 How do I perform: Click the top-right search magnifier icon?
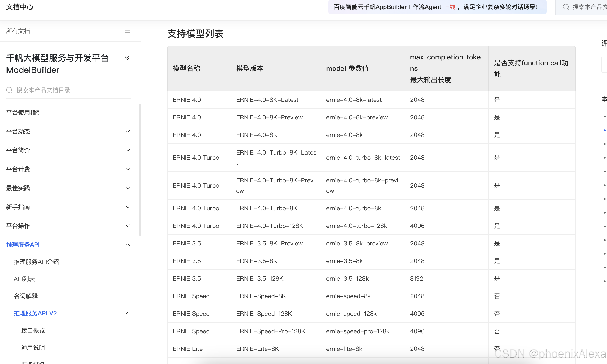566,7
